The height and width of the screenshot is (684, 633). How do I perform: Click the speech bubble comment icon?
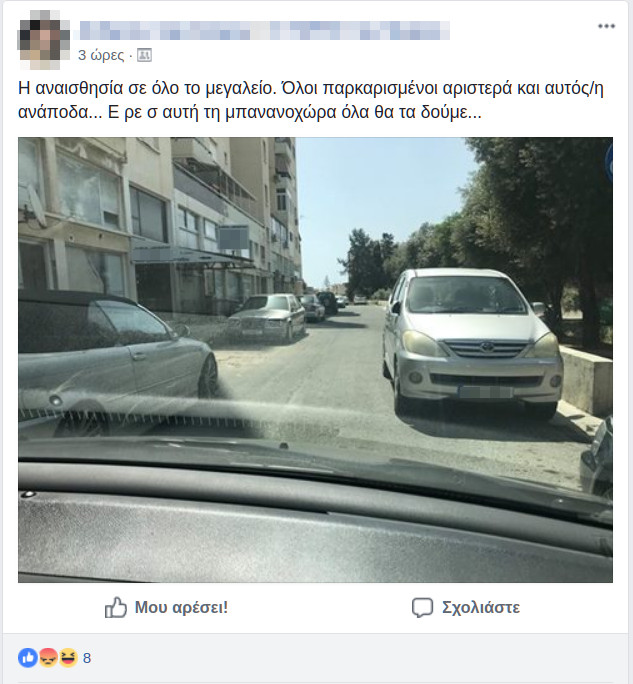coord(422,607)
